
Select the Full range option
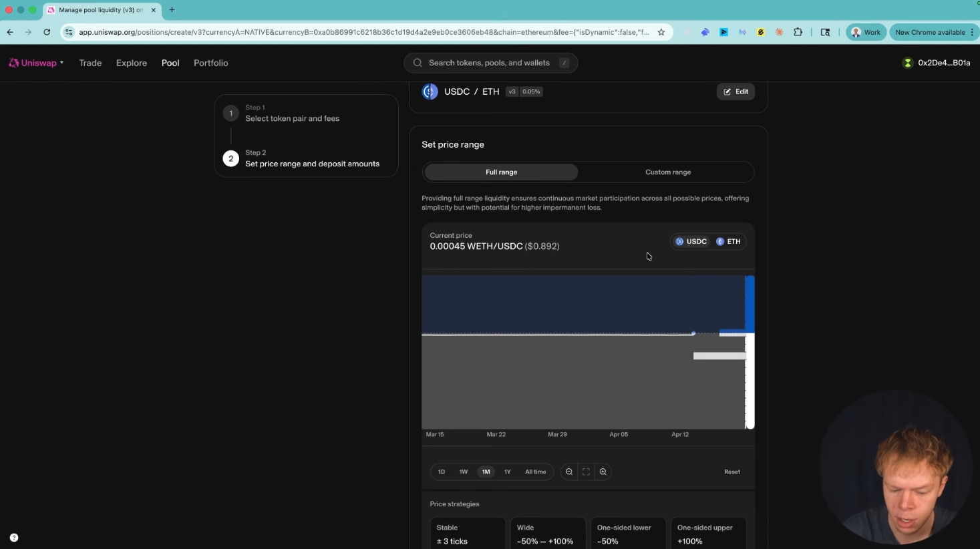coord(502,172)
